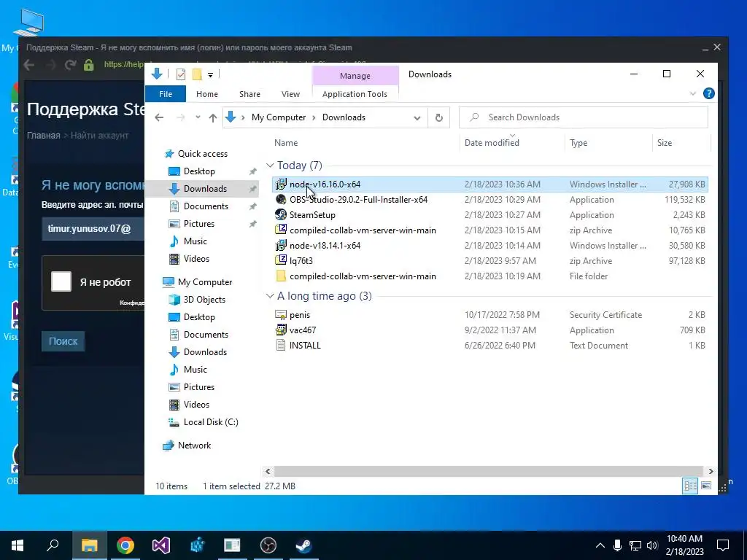Select the Application Tools tab
The height and width of the screenshot is (560, 747).
tap(355, 94)
